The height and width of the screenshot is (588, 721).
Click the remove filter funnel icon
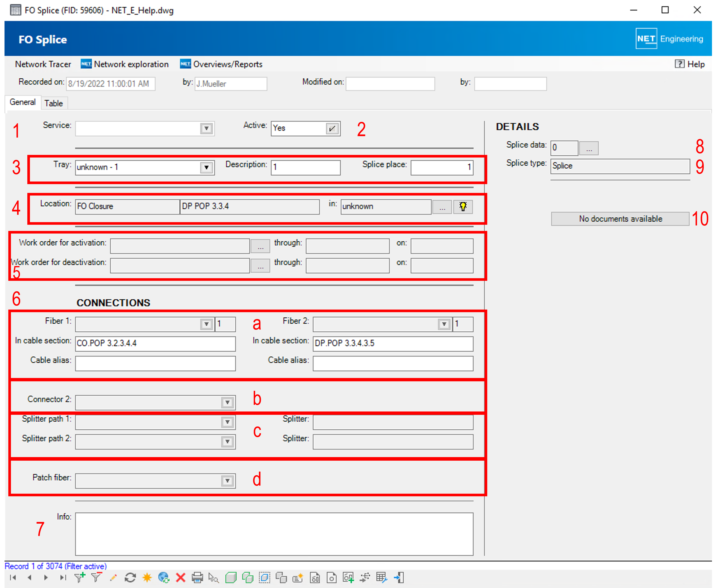pyautogui.click(x=96, y=578)
